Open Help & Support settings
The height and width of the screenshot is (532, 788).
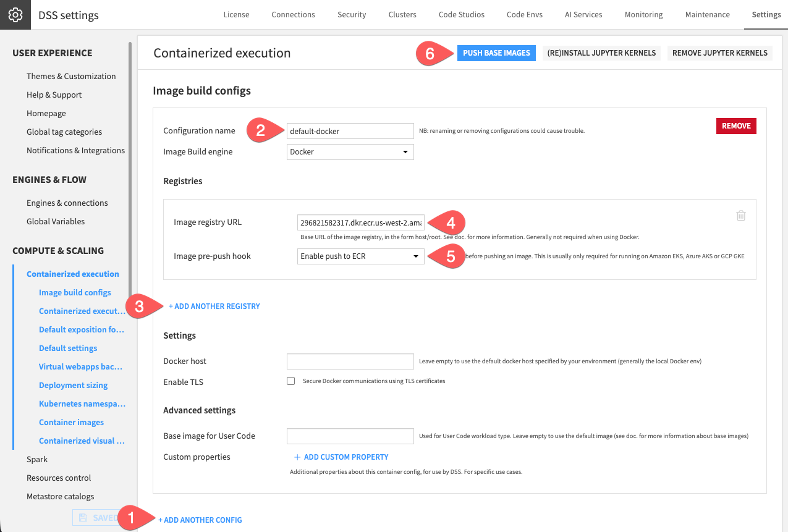pos(54,95)
